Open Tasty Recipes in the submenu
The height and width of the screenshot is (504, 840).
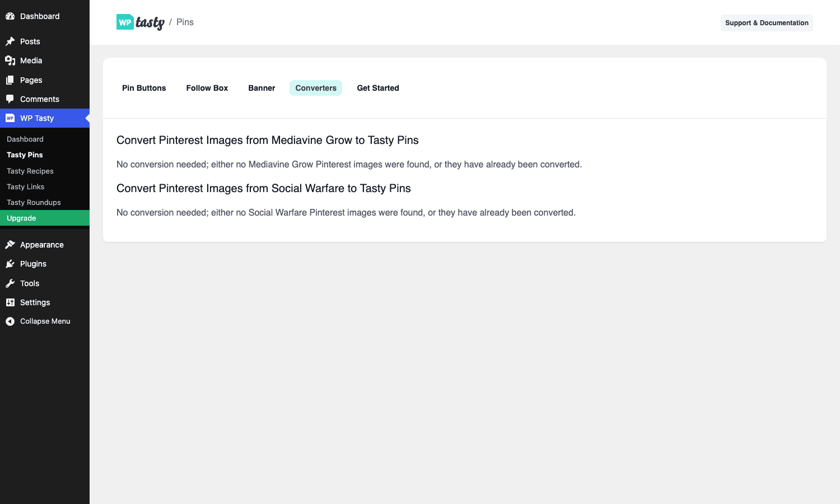point(30,171)
